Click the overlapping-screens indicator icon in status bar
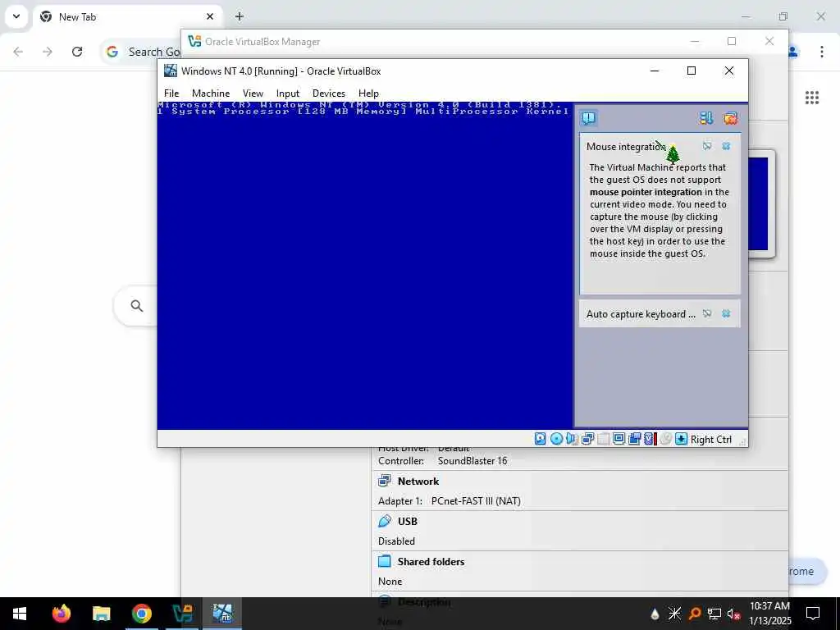 (x=634, y=439)
